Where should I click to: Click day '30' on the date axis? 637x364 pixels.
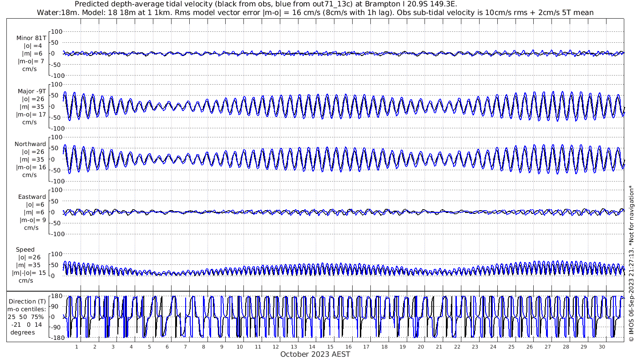click(602, 347)
